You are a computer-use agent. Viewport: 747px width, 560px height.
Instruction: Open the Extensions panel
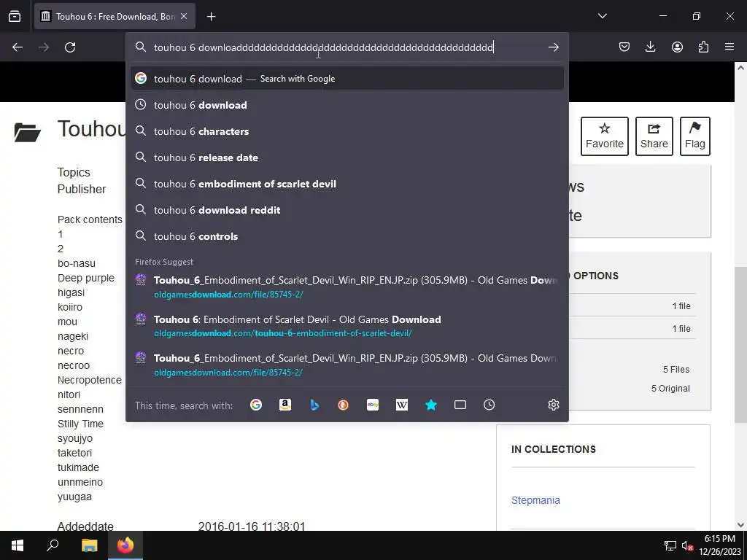click(703, 47)
